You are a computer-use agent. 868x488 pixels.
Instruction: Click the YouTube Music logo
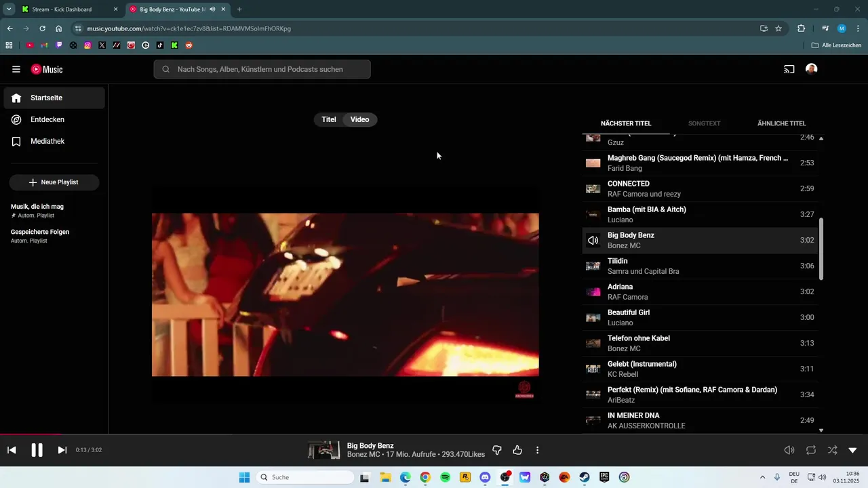click(x=47, y=69)
